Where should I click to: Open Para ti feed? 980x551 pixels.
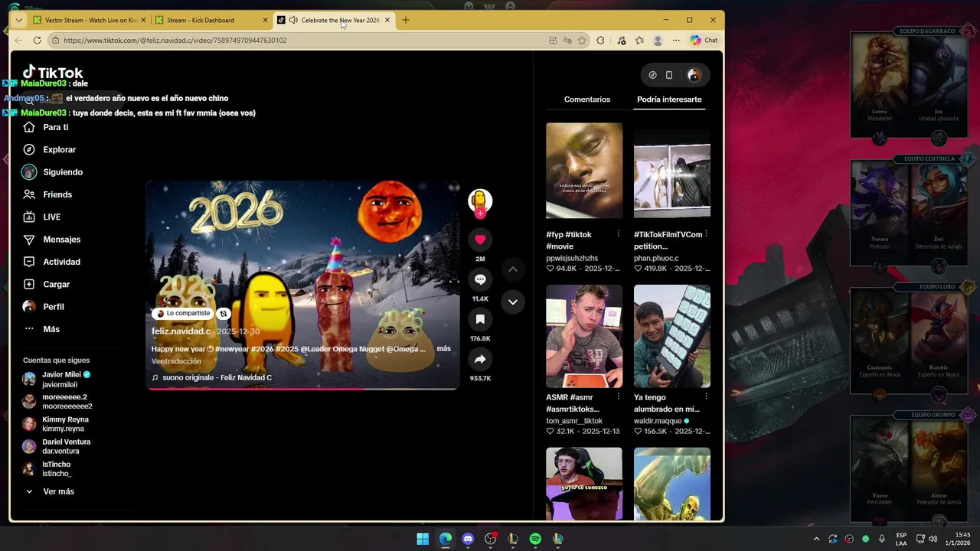[46, 127]
